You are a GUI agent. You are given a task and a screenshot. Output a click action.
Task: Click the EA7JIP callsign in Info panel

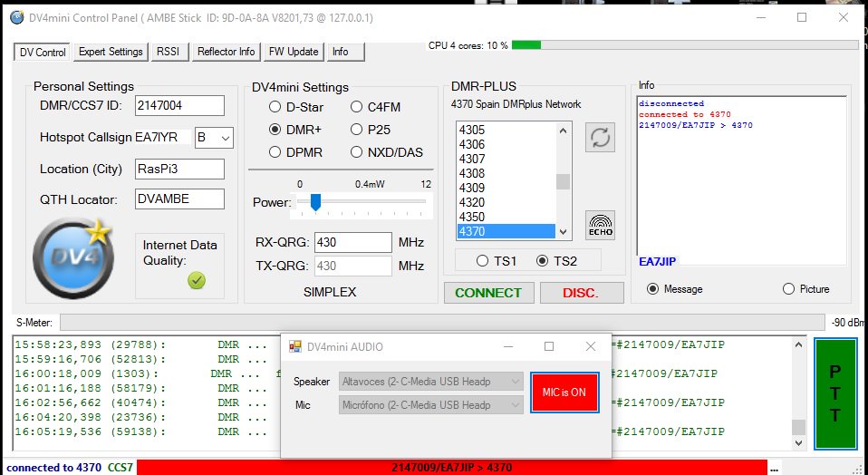[x=657, y=262]
